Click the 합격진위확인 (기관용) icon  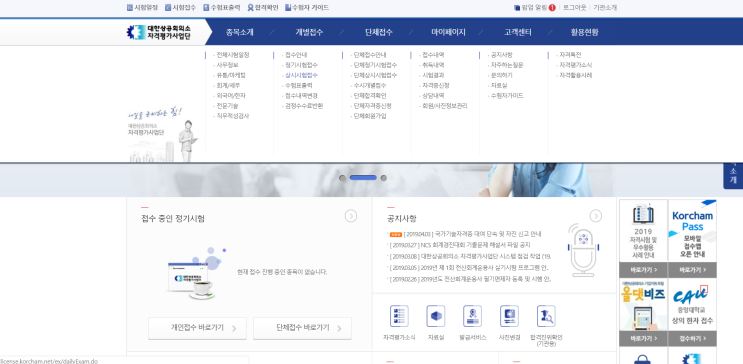[x=546, y=316]
